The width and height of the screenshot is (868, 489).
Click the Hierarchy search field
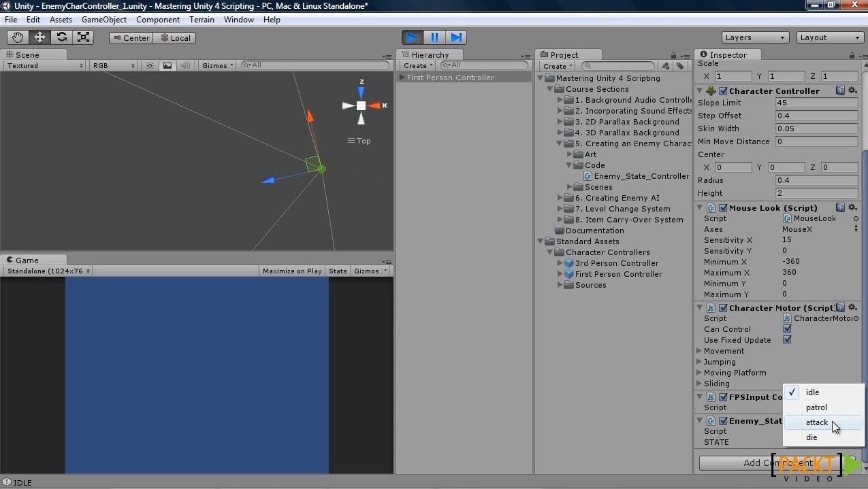click(x=484, y=65)
